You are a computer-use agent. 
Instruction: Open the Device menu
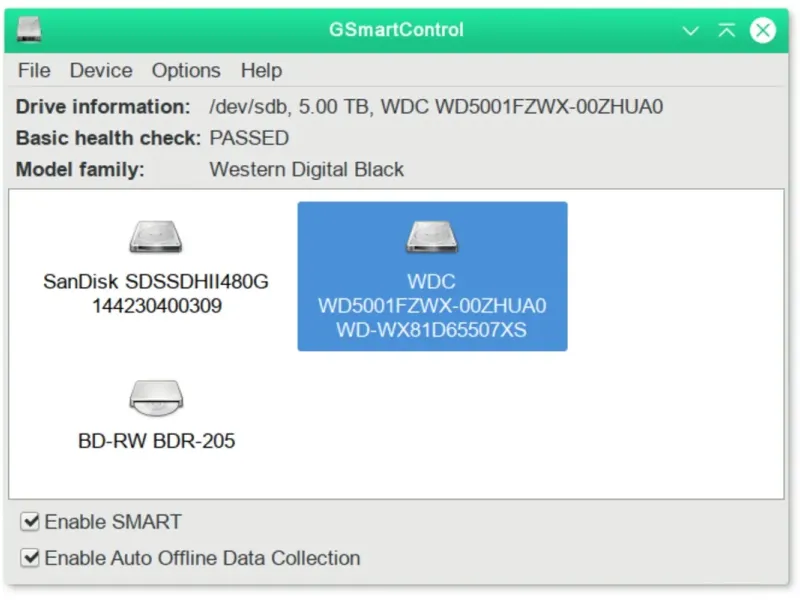point(101,70)
